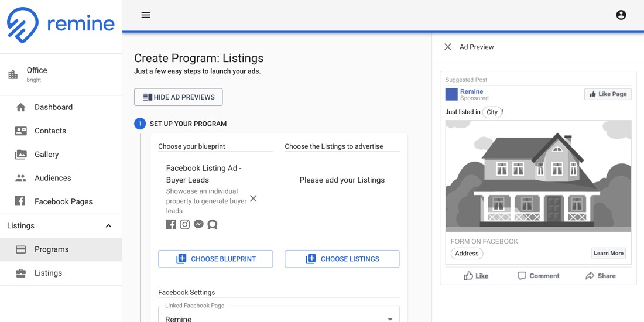Click the Office building icon in sidebar
644x322 pixels.
click(13, 74)
